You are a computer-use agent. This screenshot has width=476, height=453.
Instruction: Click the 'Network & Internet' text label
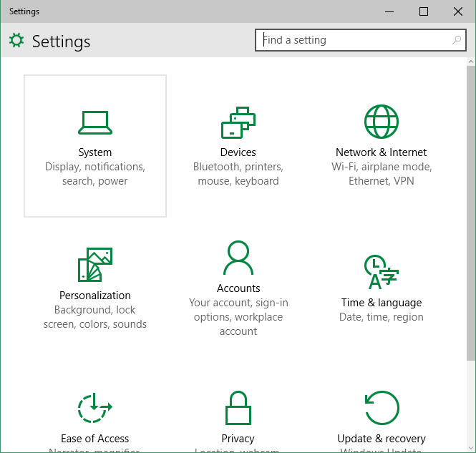pos(381,152)
